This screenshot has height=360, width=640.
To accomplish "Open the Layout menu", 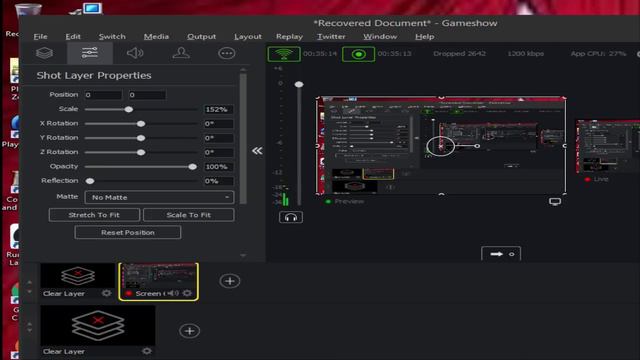I will point(248,36).
